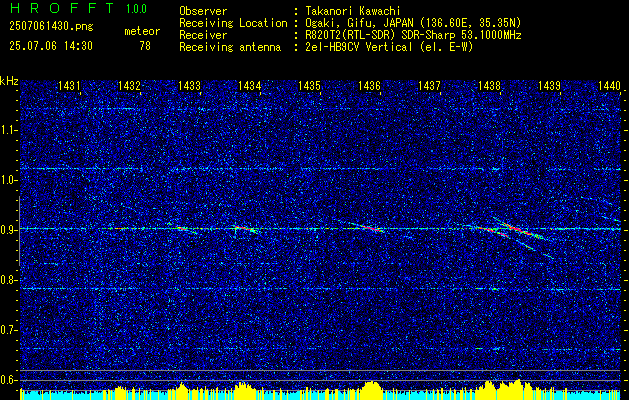Image resolution: width=629 pixels, height=400 pixels.
Task: Click the date stamp 25.07.06 14:30
Action: (x=51, y=46)
